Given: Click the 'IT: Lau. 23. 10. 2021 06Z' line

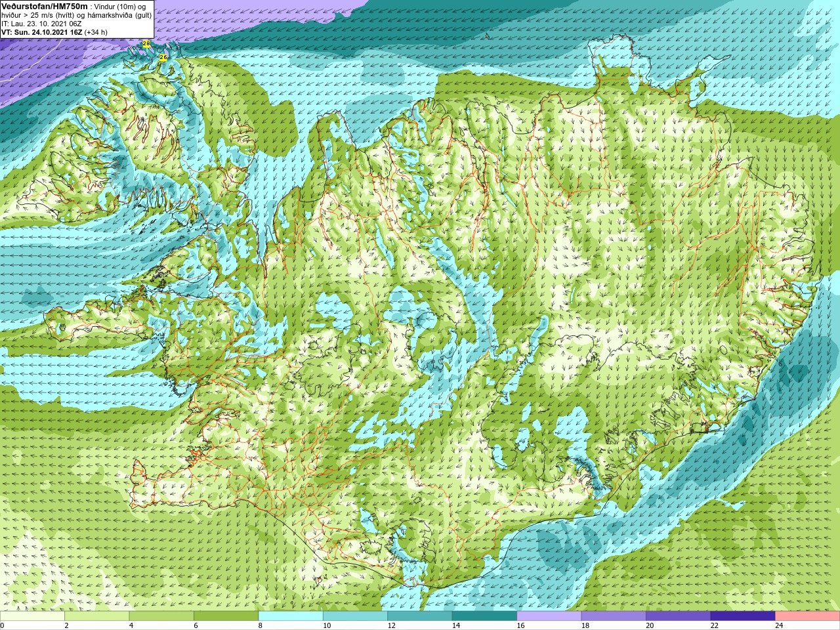Looking at the screenshot, I should [x=41, y=24].
